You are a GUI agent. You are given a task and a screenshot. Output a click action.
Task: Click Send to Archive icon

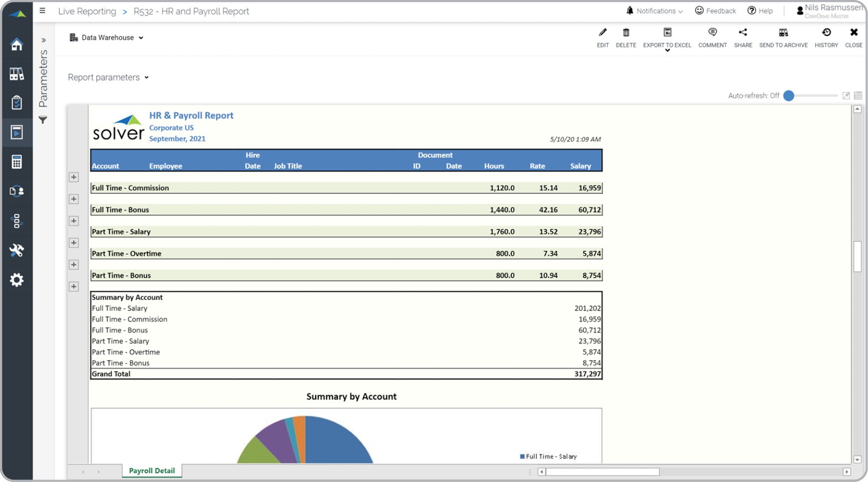click(x=783, y=33)
